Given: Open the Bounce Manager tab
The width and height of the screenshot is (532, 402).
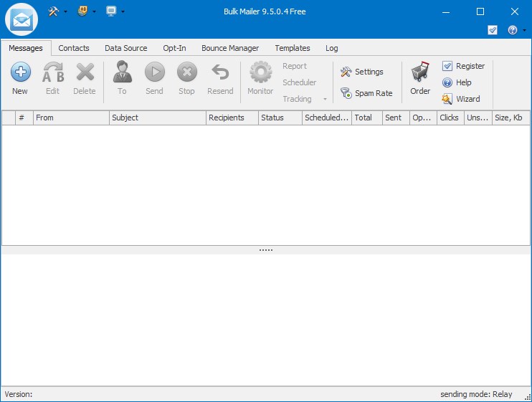Looking at the screenshot, I should (x=230, y=48).
